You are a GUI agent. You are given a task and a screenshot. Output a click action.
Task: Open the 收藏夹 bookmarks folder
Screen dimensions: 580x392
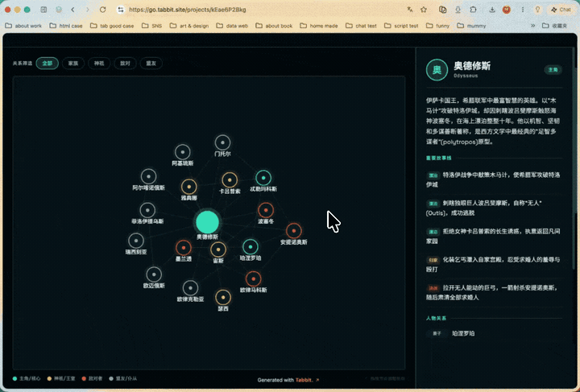(554, 26)
